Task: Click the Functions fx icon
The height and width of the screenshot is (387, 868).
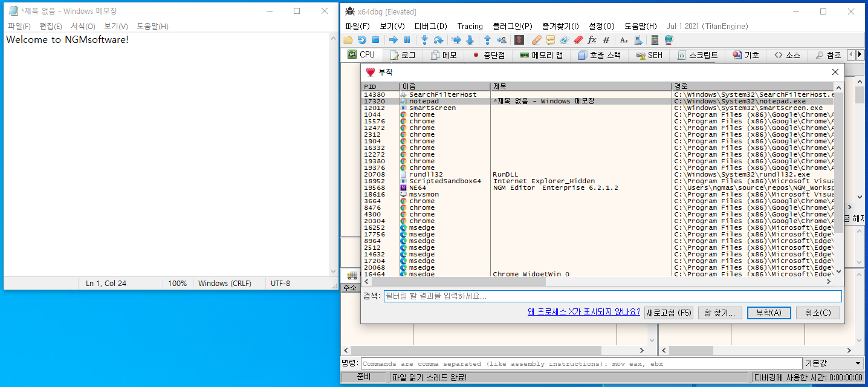Action: (x=592, y=40)
